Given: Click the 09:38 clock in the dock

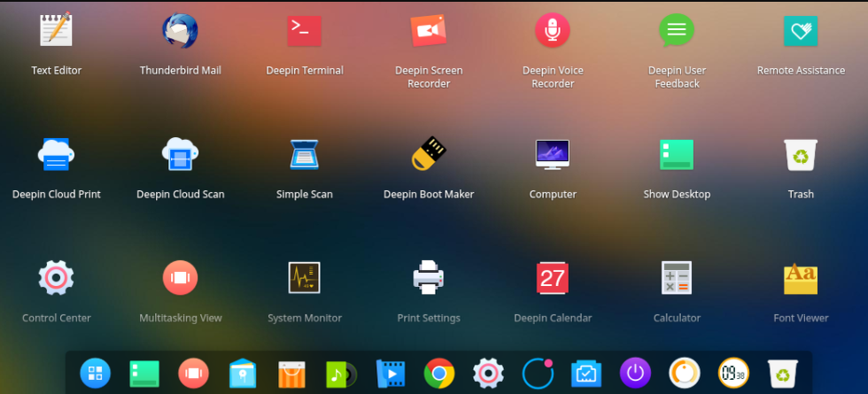Looking at the screenshot, I should pyautogui.click(x=733, y=374).
